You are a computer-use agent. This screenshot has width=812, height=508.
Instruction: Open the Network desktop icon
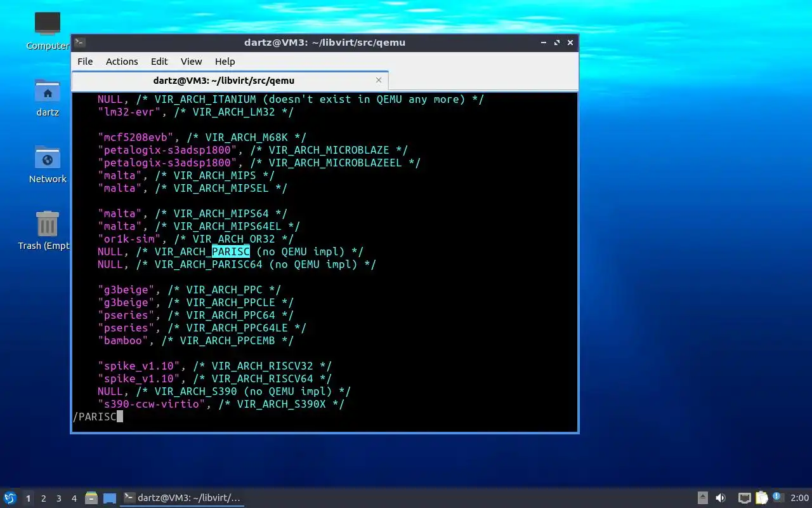click(x=48, y=164)
